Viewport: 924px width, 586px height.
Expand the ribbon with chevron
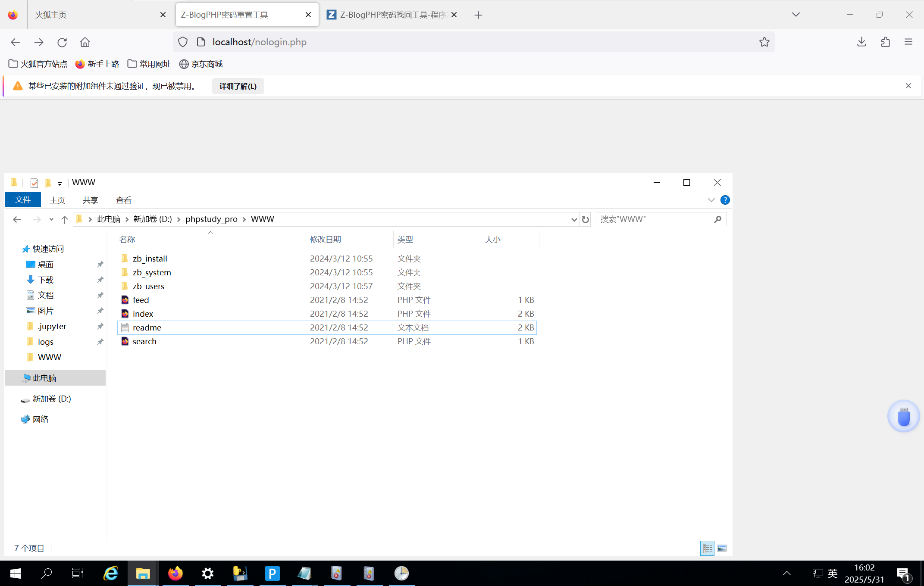click(x=711, y=200)
